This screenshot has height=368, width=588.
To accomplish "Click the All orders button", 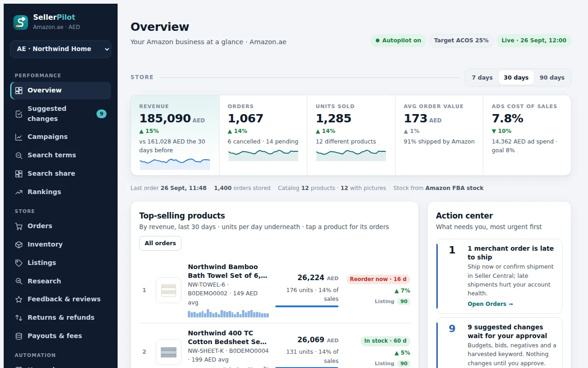I will (x=160, y=243).
